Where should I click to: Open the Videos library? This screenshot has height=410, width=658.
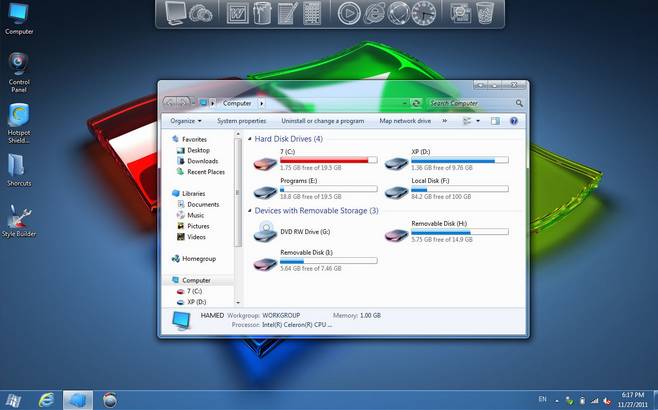point(196,237)
